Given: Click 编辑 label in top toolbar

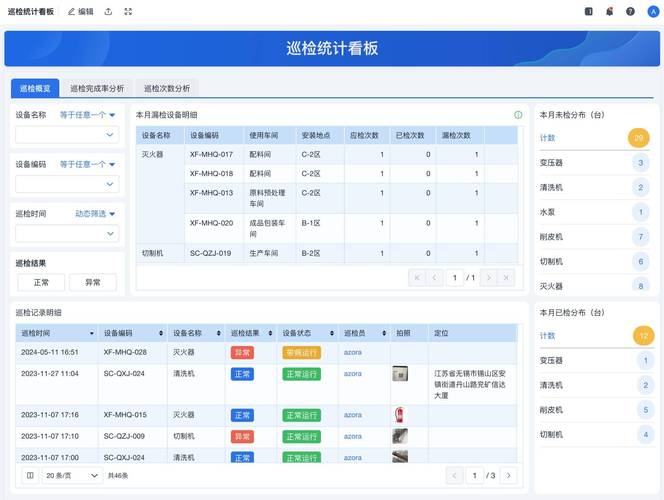Looking at the screenshot, I should 86,12.
